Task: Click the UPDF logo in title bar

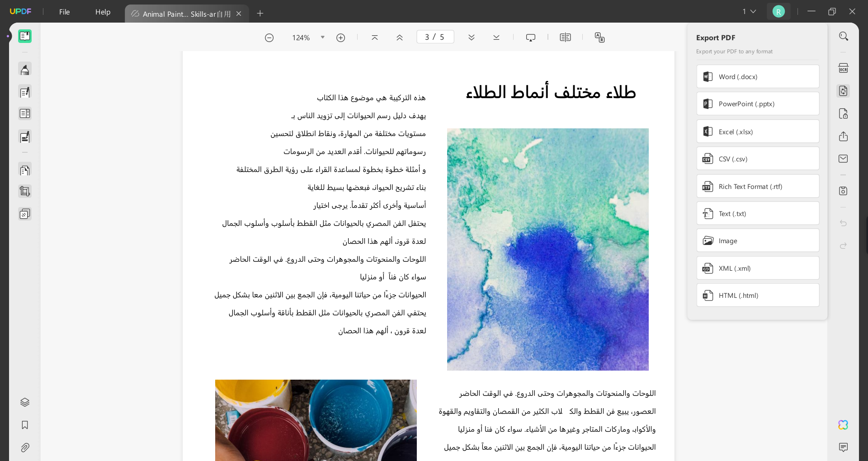Action: 20,11
